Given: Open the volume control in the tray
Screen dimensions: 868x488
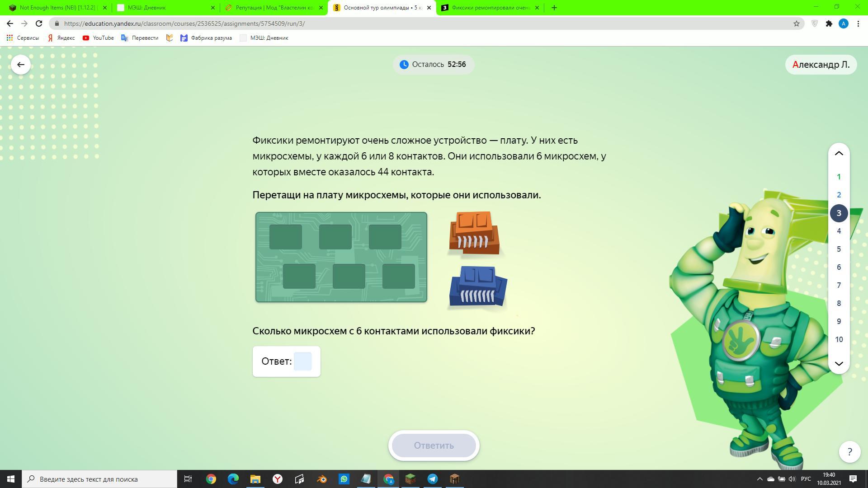Looking at the screenshot, I should pos(792,479).
